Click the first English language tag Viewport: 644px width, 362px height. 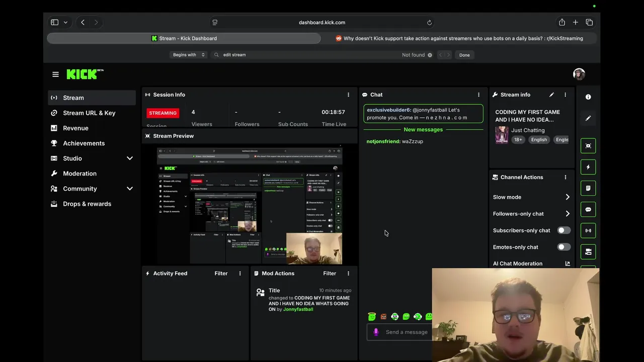[539, 140]
